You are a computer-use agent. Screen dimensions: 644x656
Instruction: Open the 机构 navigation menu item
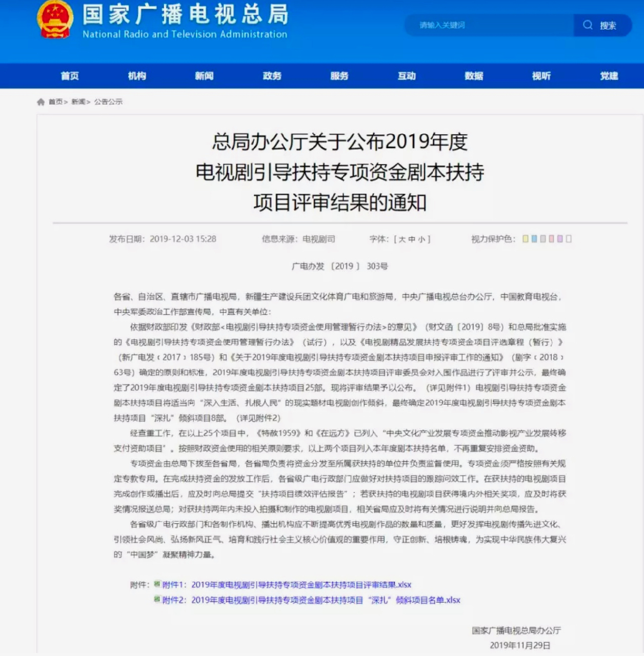[x=137, y=76]
